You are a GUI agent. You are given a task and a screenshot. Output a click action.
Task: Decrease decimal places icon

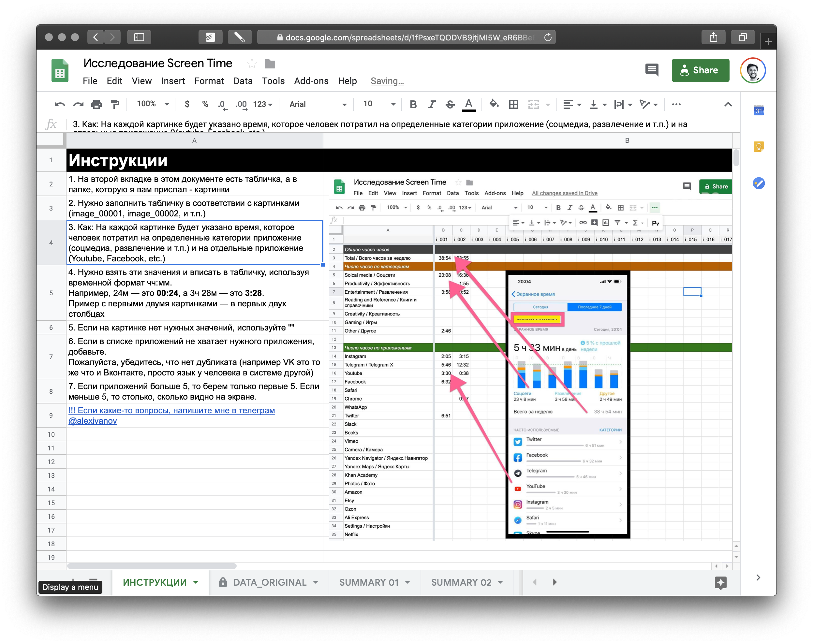(x=222, y=105)
